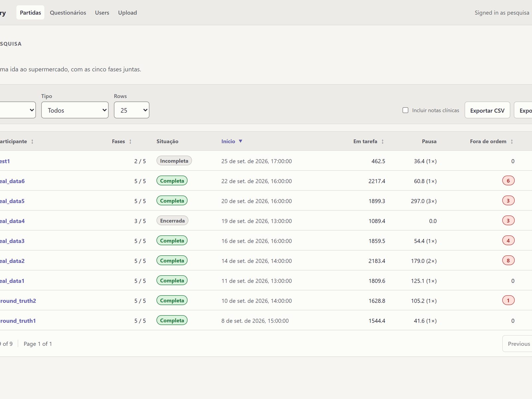
Task: Click the Situação column header
Action: click(x=167, y=141)
